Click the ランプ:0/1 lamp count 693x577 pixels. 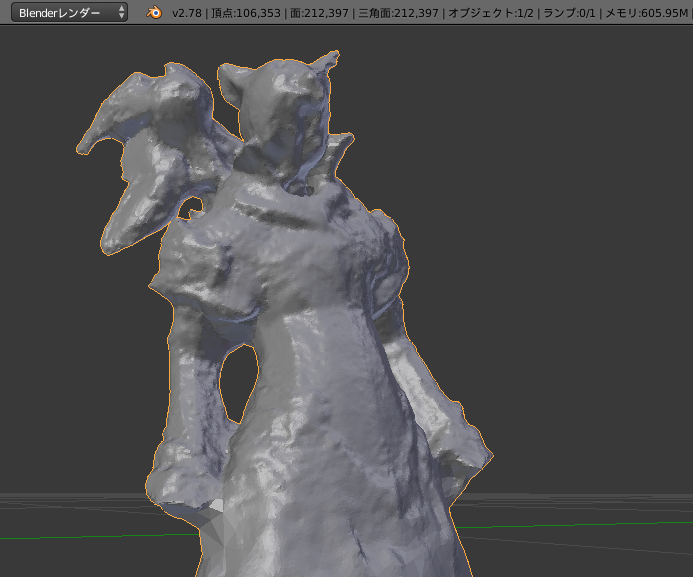[569, 13]
